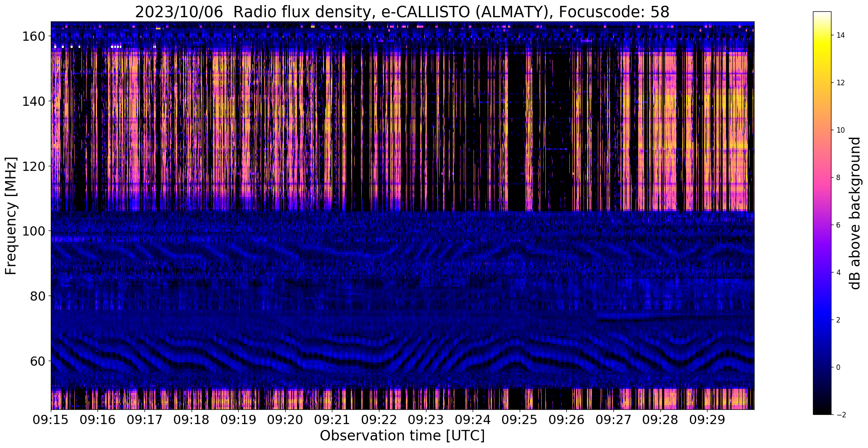
Task: Click the 09:17 time tick label
Action: (x=145, y=420)
